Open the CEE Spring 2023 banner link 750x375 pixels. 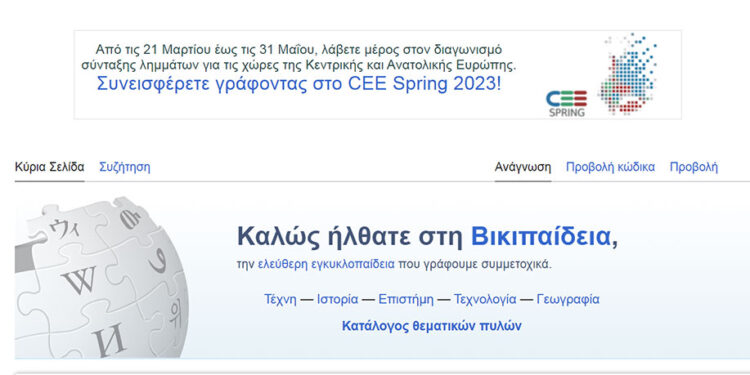(x=299, y=84)
